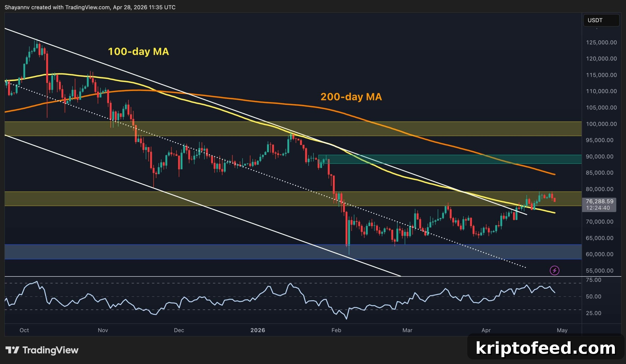The image size is (626, 364).
Task: Click the orange 200-day moving average line end
Action: tap(554, 174)
